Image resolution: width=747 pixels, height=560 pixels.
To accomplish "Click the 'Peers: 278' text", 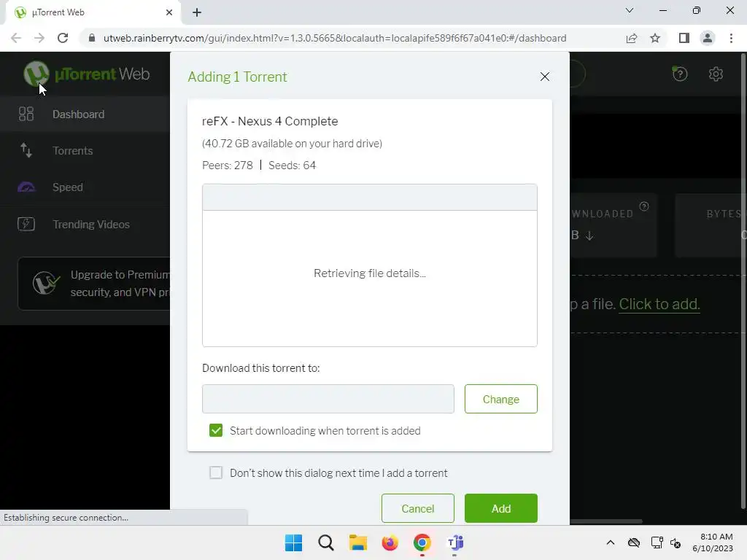I will [228, 166].
